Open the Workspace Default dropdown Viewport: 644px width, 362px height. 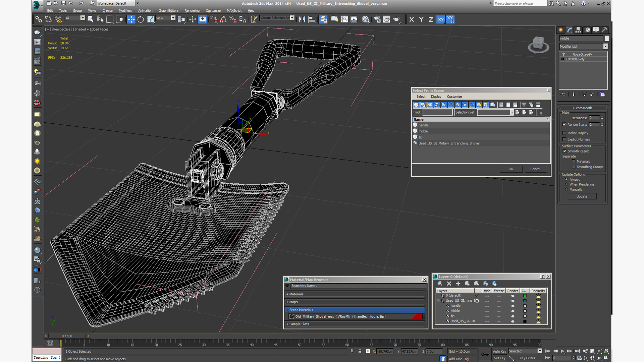[133, 3]
